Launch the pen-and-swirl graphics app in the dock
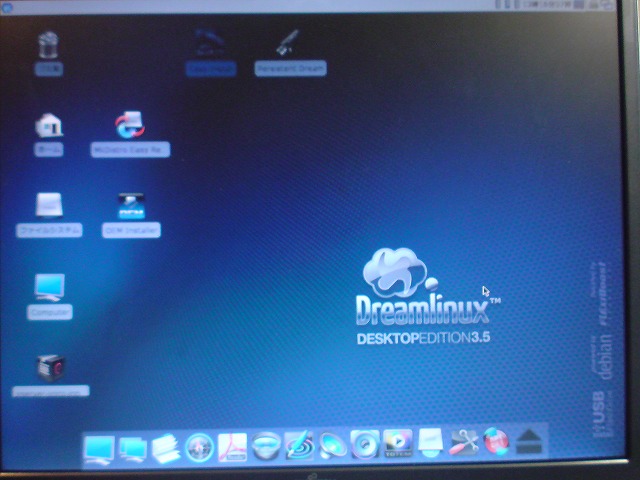The width and height of the screenshot is (640, 480). 299,445
